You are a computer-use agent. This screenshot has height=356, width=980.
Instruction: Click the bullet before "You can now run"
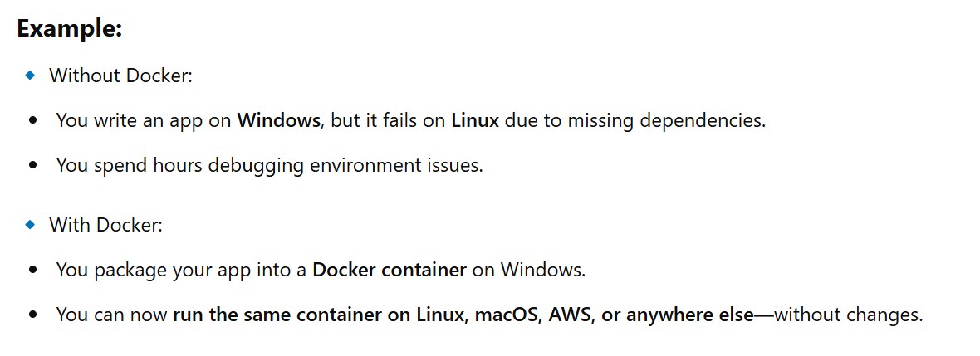(x=32, y=315)
